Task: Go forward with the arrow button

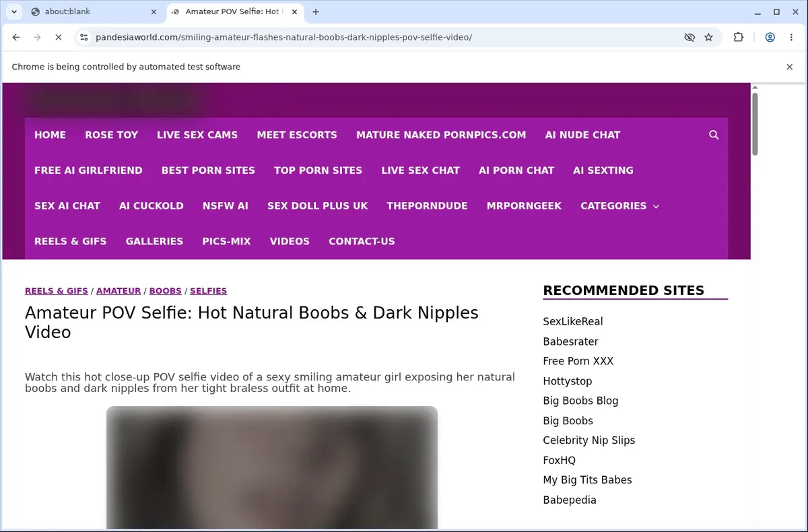Action: click(37, 37)
